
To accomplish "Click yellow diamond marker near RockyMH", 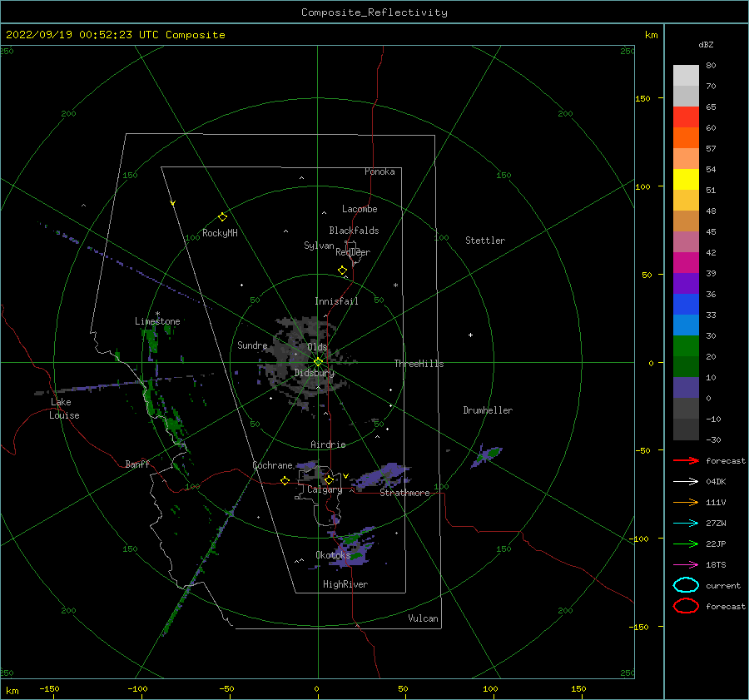I will (222, 217).
